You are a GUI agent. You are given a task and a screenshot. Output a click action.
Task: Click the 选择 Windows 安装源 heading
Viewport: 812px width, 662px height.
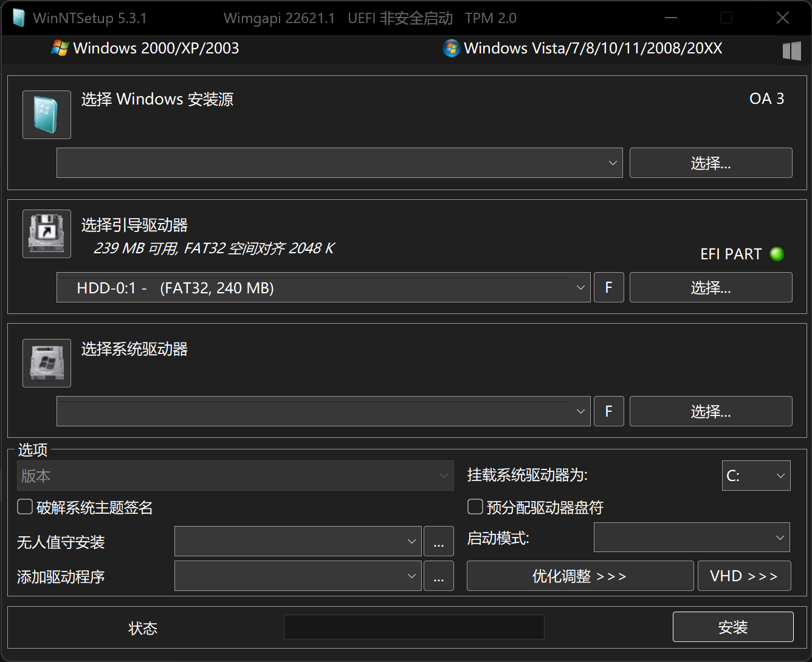click(x=157, y=99)
